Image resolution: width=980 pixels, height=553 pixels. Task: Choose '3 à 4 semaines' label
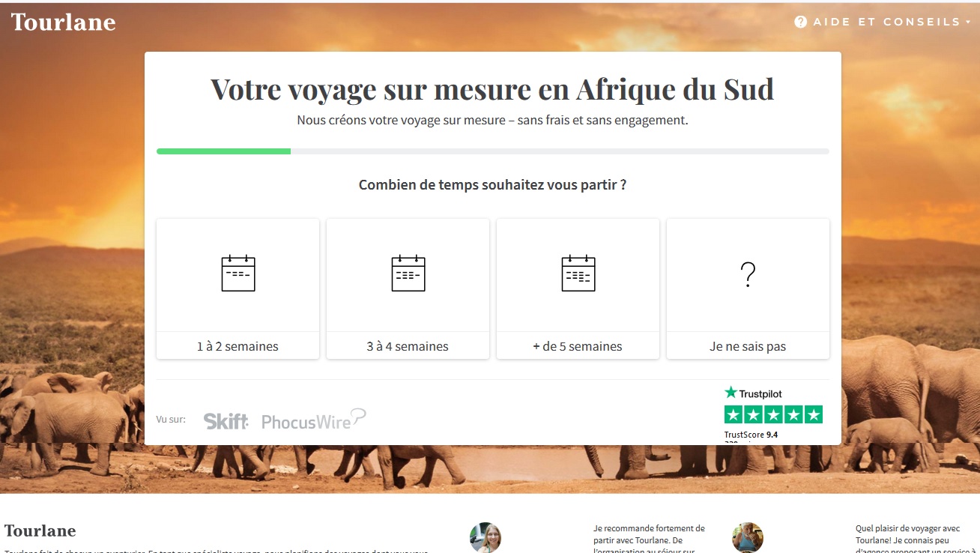[x=408, y=346]
